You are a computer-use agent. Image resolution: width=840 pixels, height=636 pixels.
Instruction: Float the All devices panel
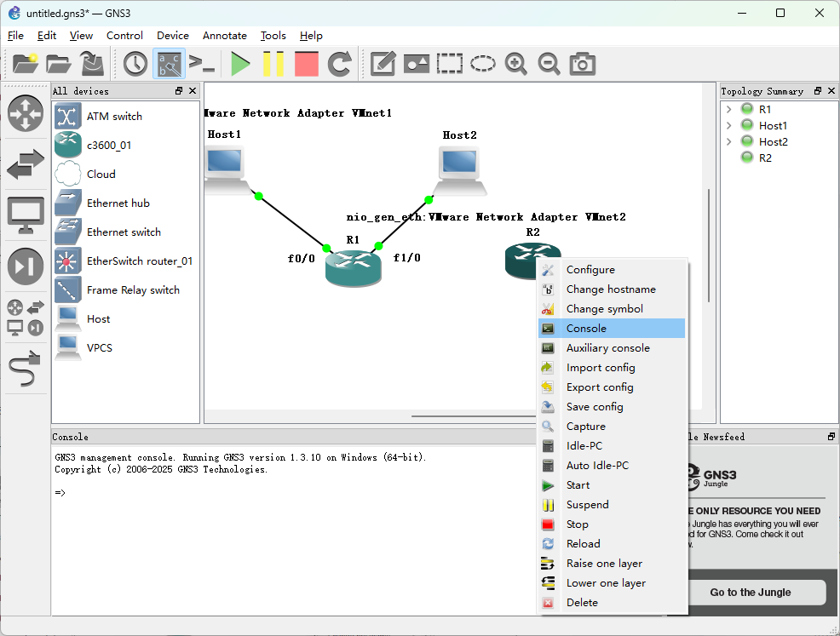point(179,91)
